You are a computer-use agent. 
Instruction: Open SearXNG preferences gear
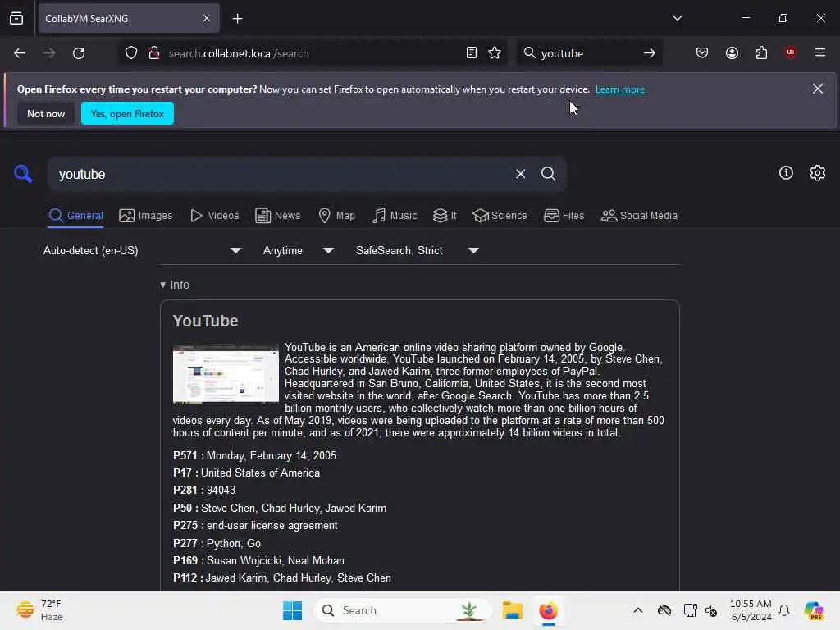[818, 172]
